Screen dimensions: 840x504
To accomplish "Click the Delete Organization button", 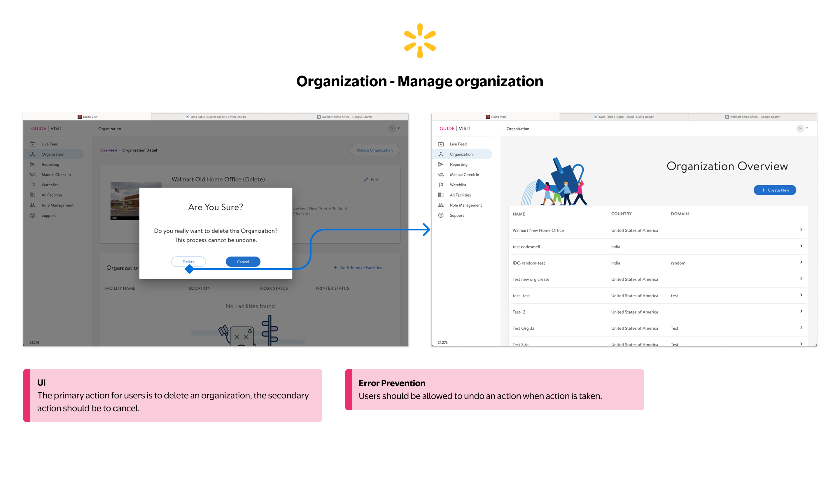I will [x=374, y=150].
